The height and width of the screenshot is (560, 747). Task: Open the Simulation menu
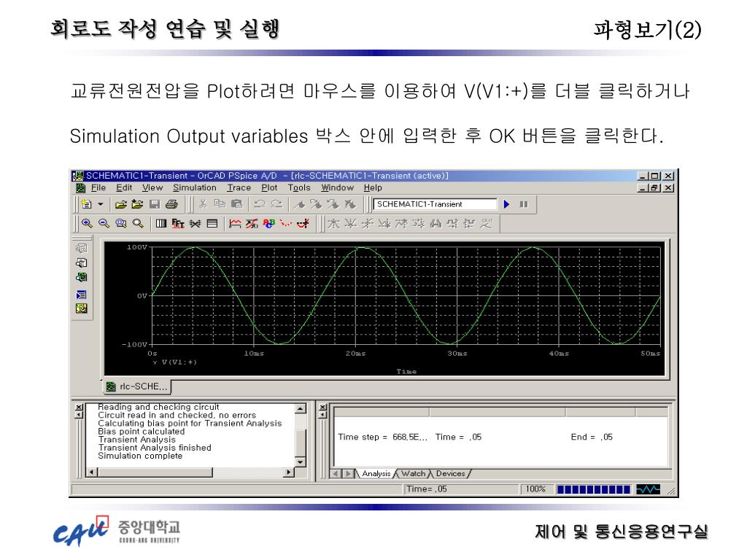point(194,187)
